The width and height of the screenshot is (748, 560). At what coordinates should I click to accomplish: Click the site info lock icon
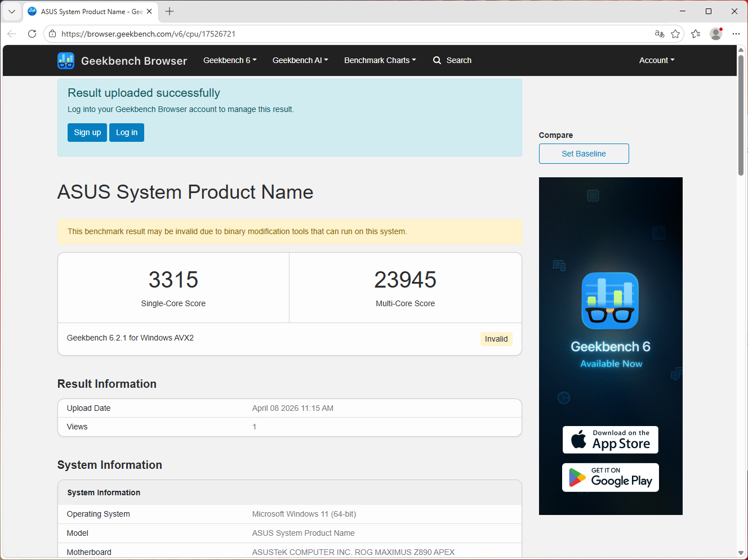(52, 34)
